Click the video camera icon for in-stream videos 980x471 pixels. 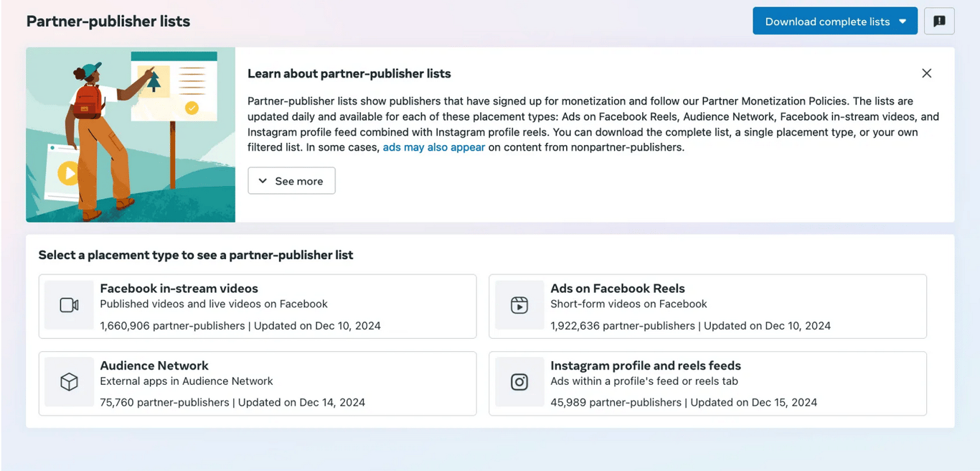coord(69,305)
